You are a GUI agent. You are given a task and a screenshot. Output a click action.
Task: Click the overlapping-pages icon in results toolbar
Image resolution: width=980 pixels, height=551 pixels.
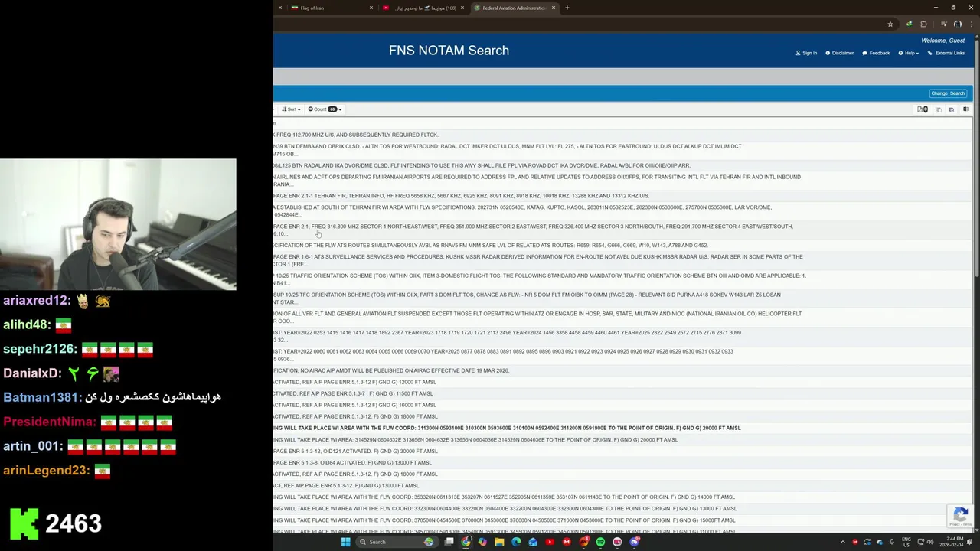[952, 109]
